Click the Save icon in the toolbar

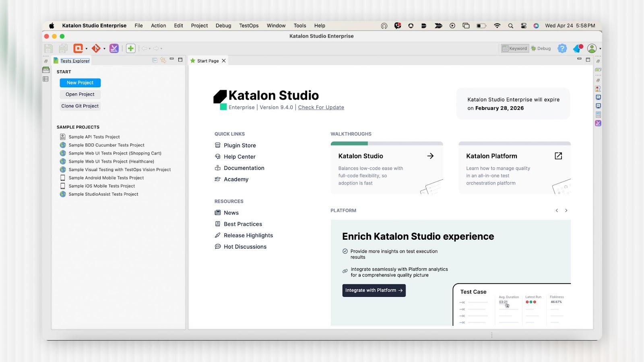(x=48, y=49)
